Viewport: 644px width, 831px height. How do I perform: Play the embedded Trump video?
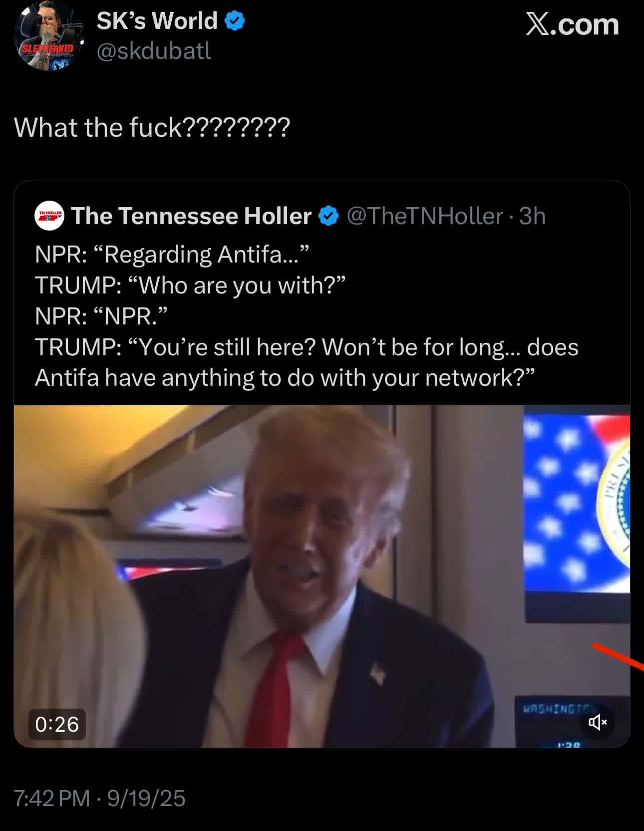[322, 576]
